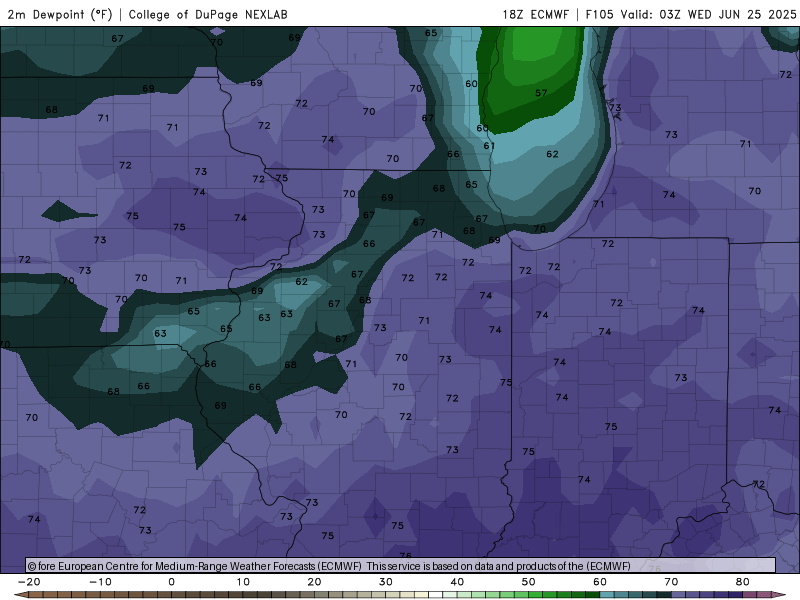The height and width of the screenshot is (600, 800).
Task: Click the '-20' label on the color scale
Action: [29, 582]
